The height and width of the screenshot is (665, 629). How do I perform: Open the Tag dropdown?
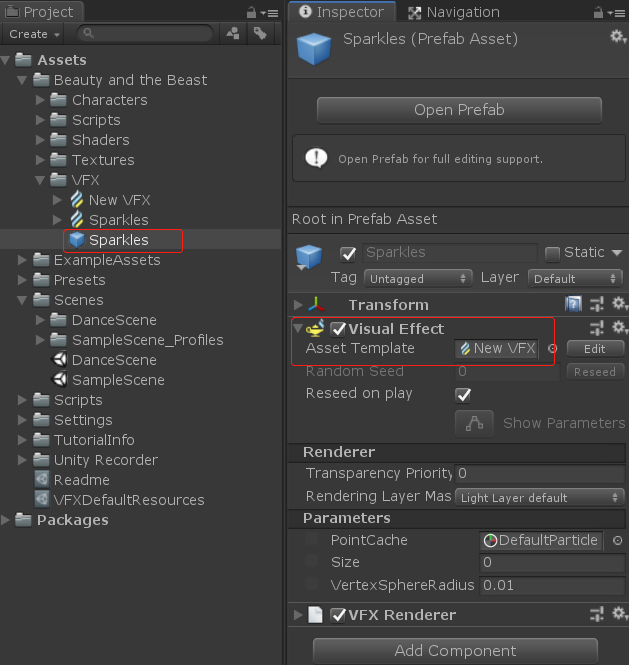pos(418,278)
